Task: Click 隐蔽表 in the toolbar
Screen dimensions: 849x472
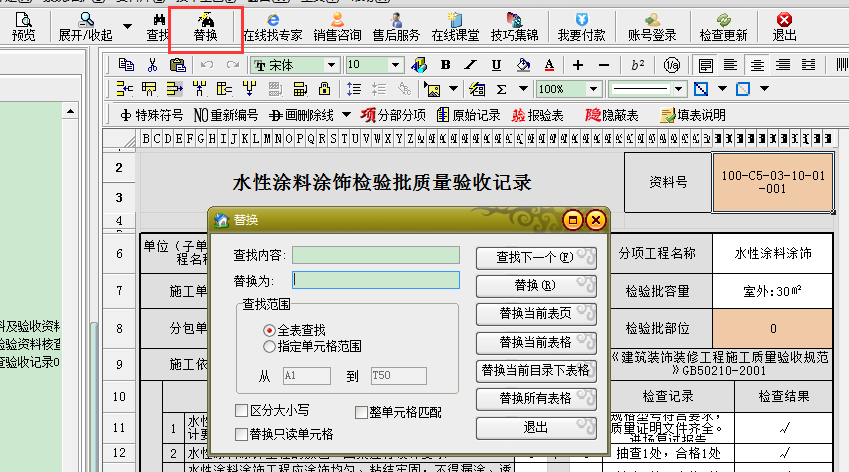Action: click(x=612, y=115)
